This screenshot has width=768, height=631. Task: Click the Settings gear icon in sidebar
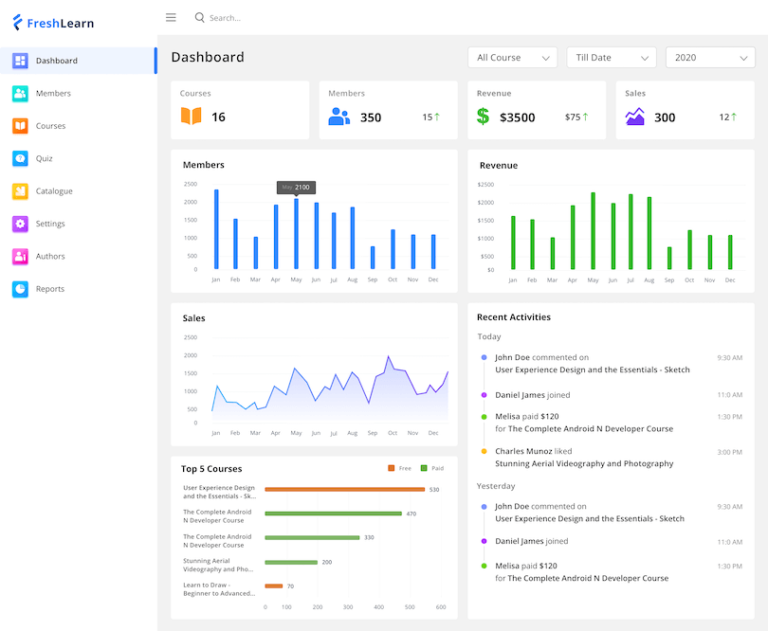point(20,223)
